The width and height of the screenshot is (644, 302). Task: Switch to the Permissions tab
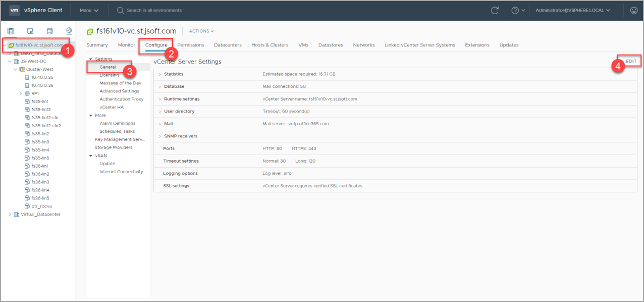coord(191,45)
